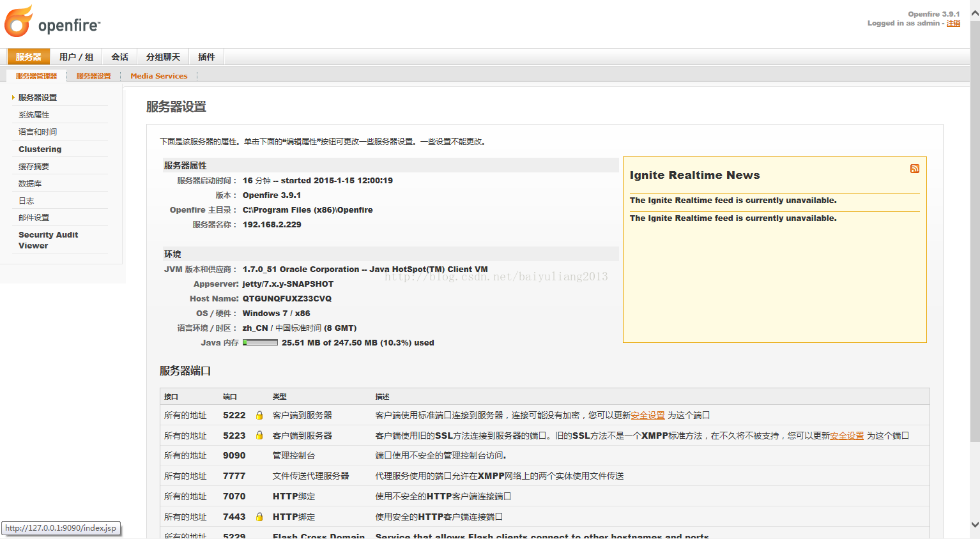Click the scrollbar up arrow
This screenshot has width=980, height=539.
coord(975,13)
